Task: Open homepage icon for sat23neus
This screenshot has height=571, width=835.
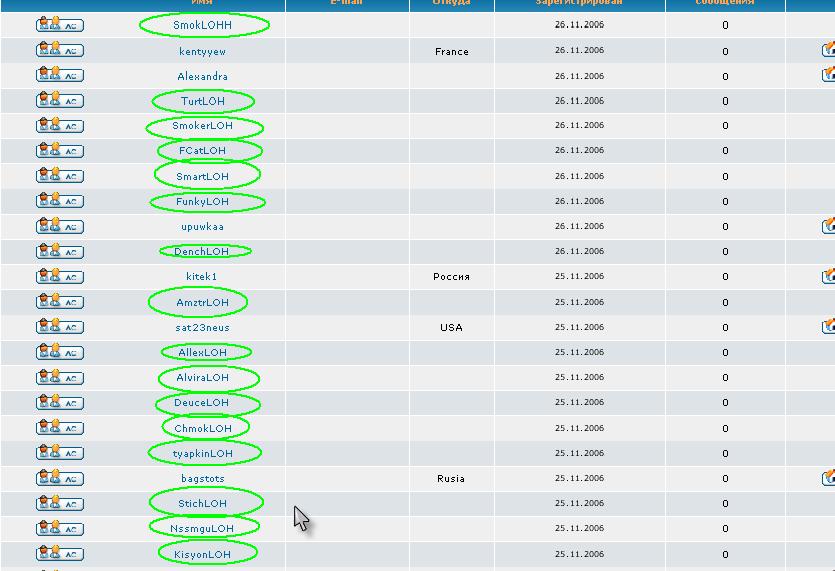Action: [x=828, y=327]
